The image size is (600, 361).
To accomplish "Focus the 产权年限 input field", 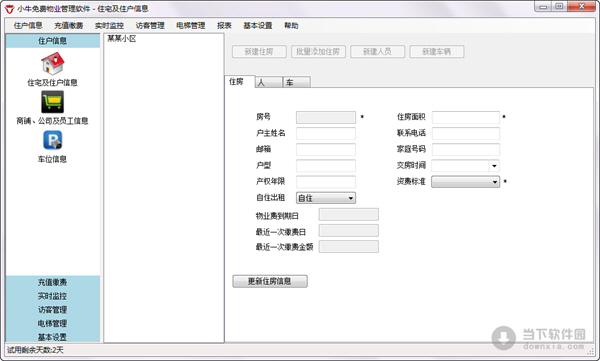I will point(326,181).
